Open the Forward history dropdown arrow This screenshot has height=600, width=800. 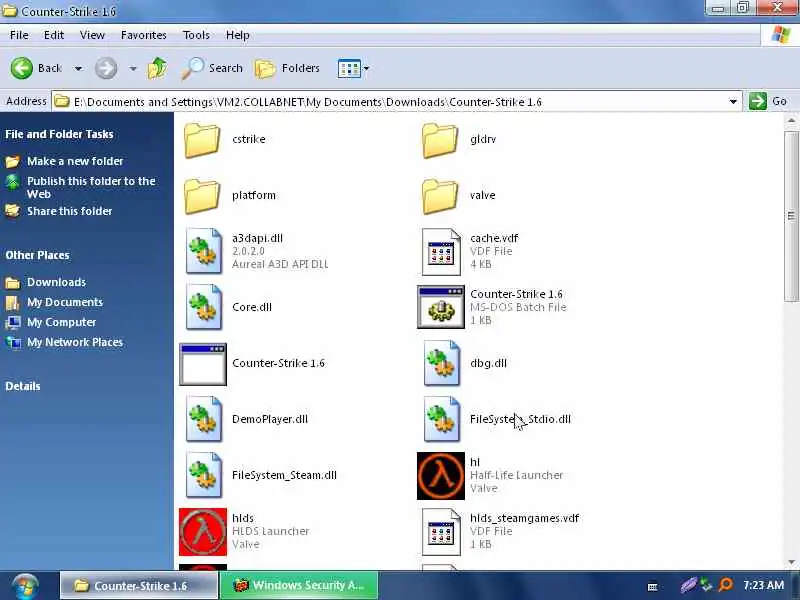[x=133, y=68]
